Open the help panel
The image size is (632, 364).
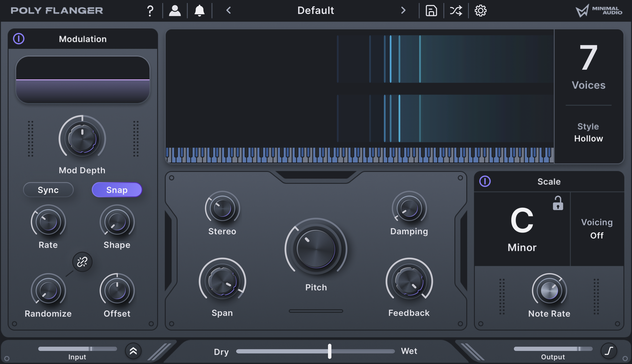tap(150, 10)
